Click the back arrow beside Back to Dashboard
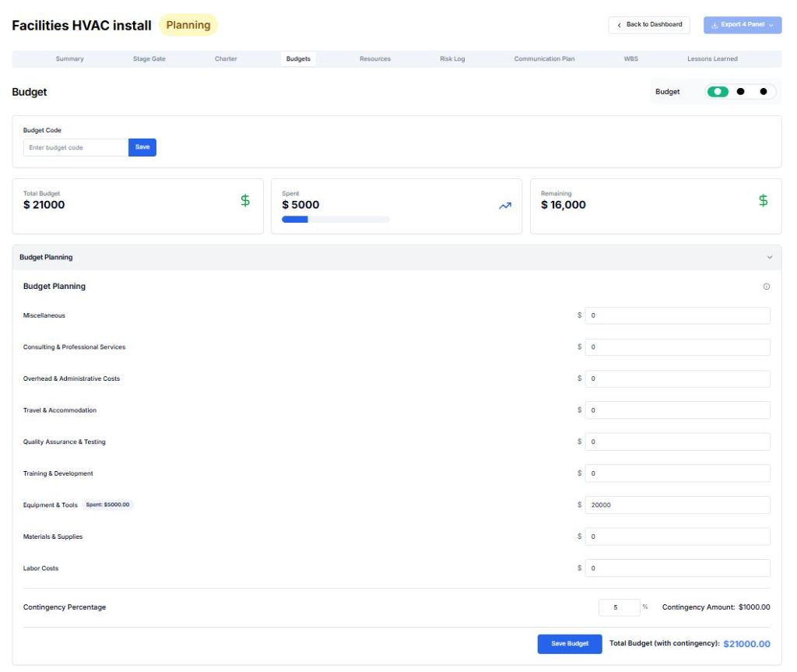 [x=619, y=24]
